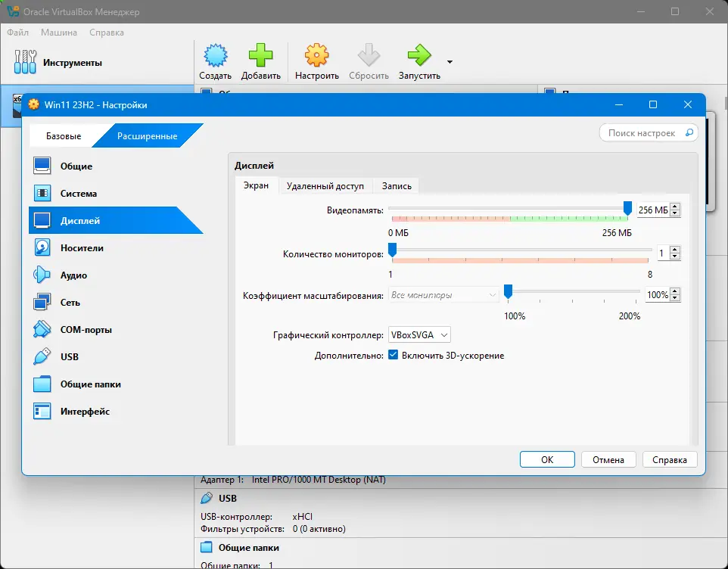Click the Общие папки folder icon in Manager details
This screenshot has height=569, width=728.
point(206,547)
